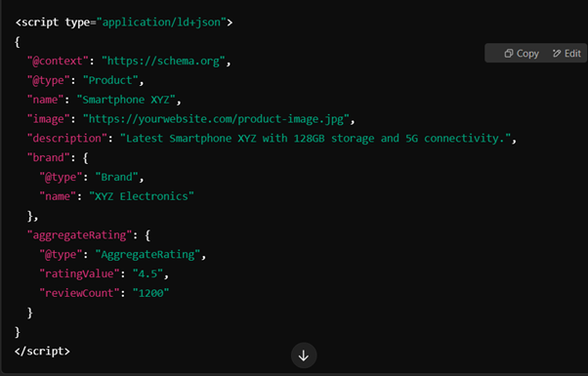This screenshot has width=588, height=376.
Task: Select the "1200" review count value
Action: pos(150,293)
